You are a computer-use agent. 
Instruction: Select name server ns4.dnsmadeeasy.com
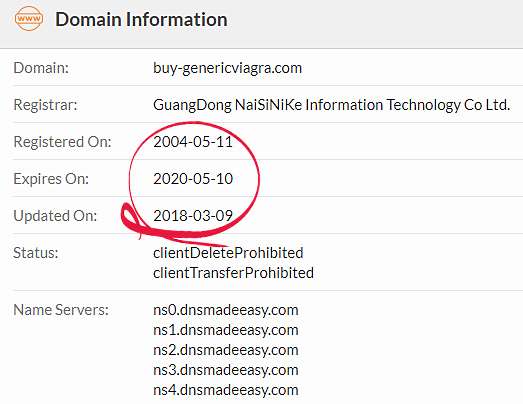pyautogui.click(x=226, y=390)
